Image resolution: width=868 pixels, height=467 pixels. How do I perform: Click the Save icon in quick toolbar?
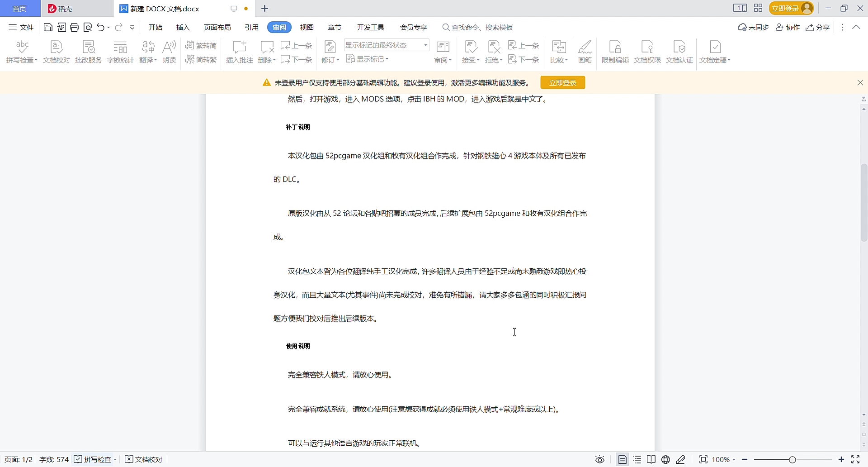(48, 28)
